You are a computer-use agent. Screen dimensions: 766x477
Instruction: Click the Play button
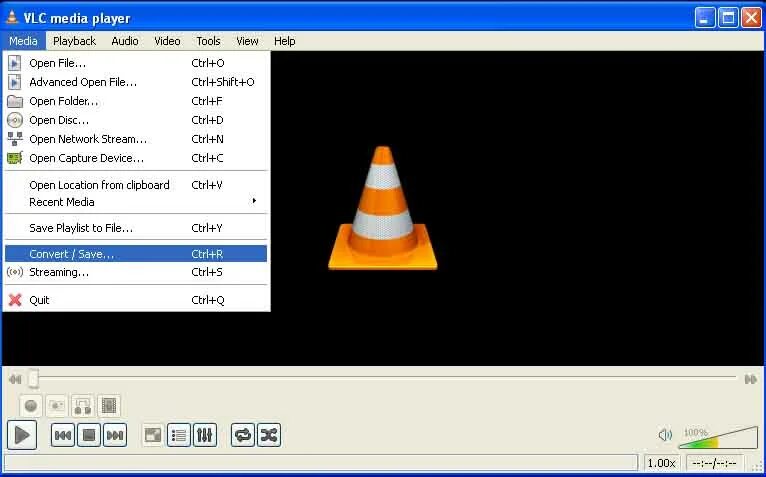22,434
